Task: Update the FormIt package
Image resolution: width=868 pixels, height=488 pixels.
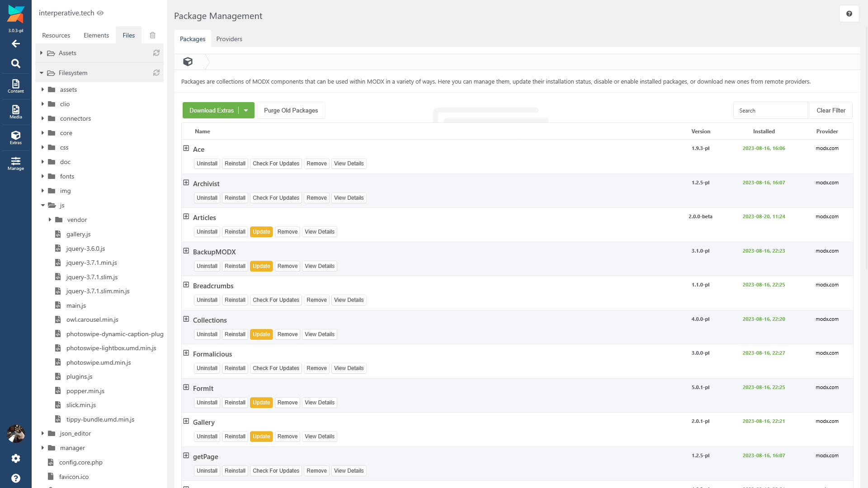Action: [x=261, y=403]
